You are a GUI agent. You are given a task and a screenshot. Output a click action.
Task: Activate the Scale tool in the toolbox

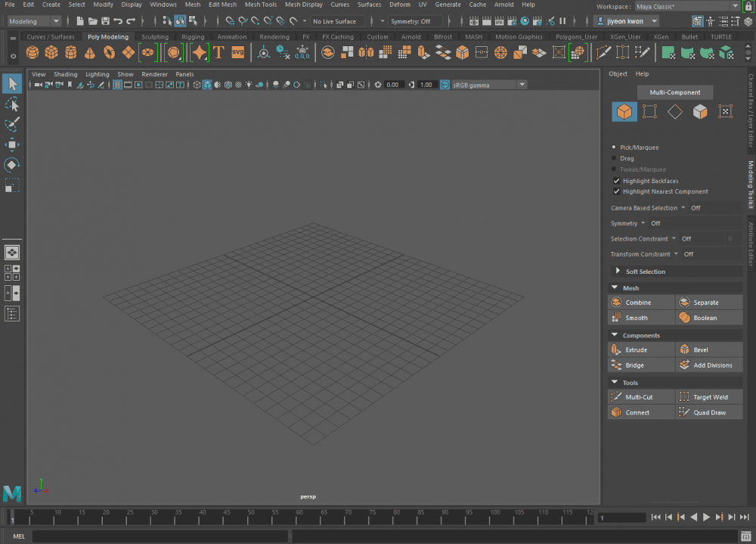12,185
